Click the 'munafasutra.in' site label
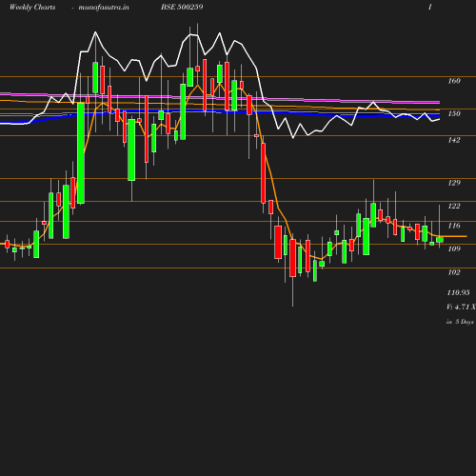Screen dimensions: 476x476 (104, 7)
